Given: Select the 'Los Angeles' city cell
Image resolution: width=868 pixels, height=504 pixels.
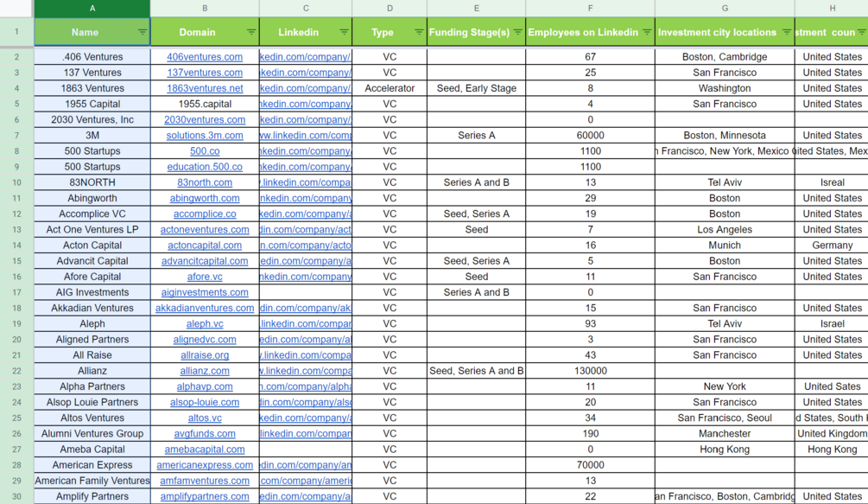Looking at the screenshot, I should [725, 229].
